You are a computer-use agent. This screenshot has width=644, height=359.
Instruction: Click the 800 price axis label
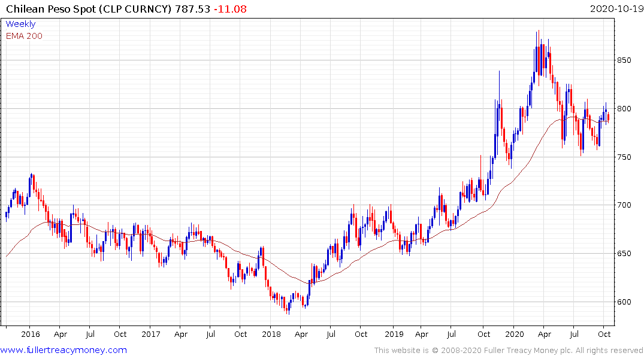pyautogui.click(x=624, y=109)
